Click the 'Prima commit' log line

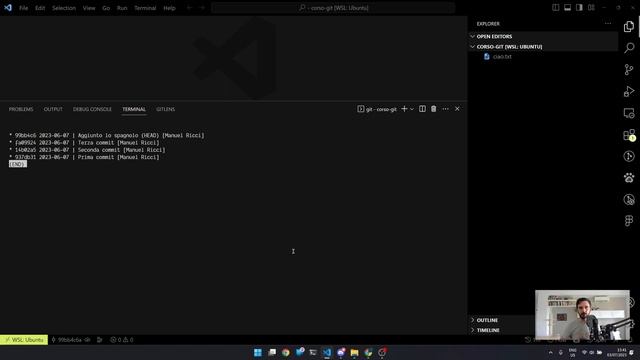(x=84, y=157)
